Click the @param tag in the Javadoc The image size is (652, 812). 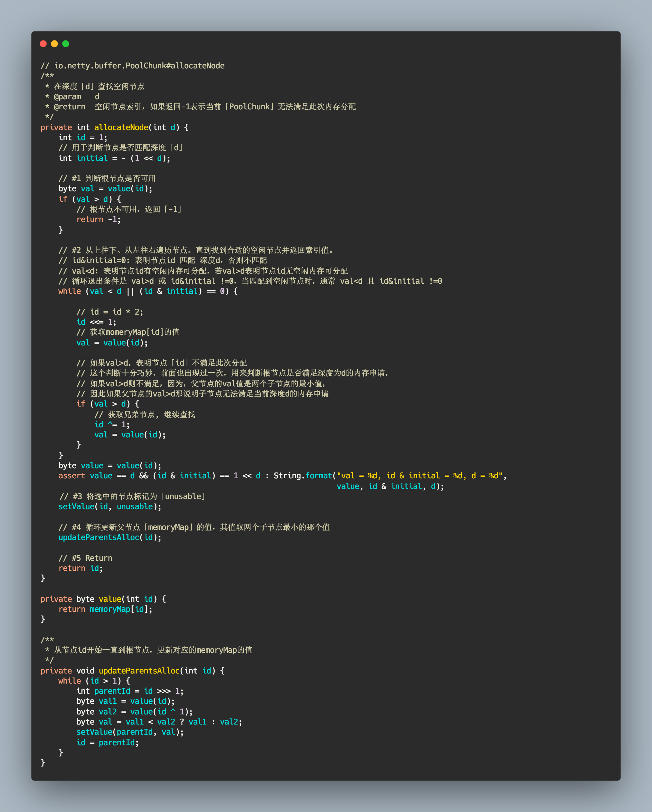click(x=67, y=97)
